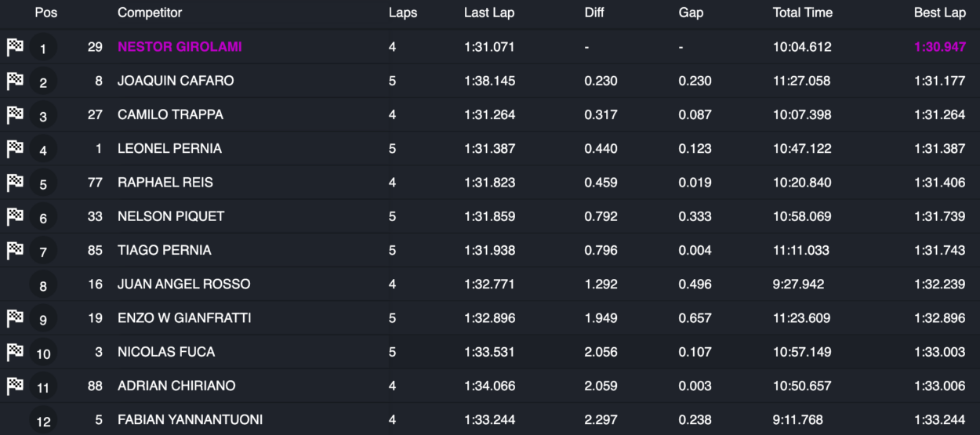
Task: Click the finish flag in Tiago Pernia's row
Action: [x=15, y=250]
